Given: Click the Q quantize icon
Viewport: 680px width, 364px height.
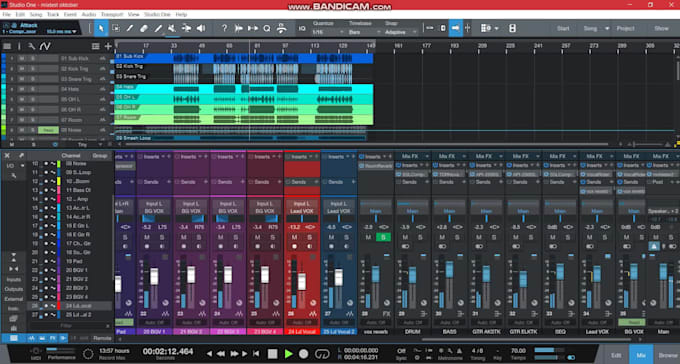Looking at the screenshot, I should (267, 28).
